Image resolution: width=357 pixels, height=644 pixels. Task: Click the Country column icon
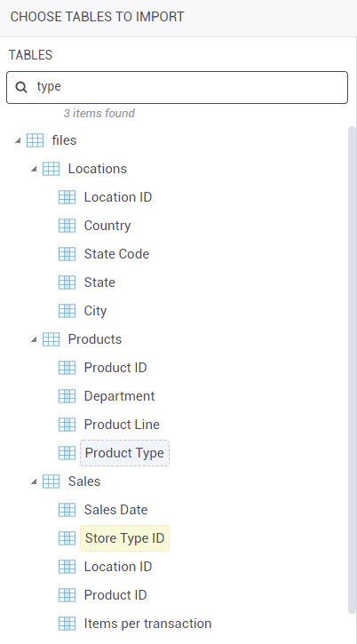[67, 226]
